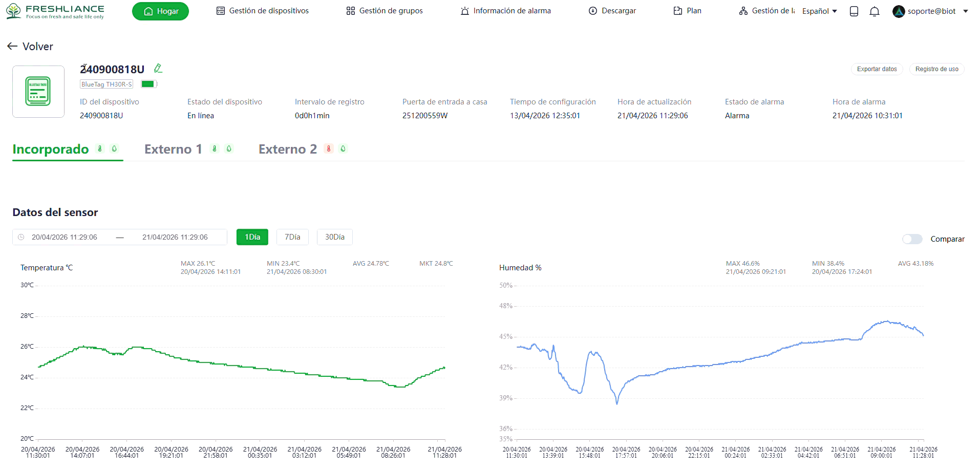
Task: Click the calendar clock icon in date range
Action: 21,237
